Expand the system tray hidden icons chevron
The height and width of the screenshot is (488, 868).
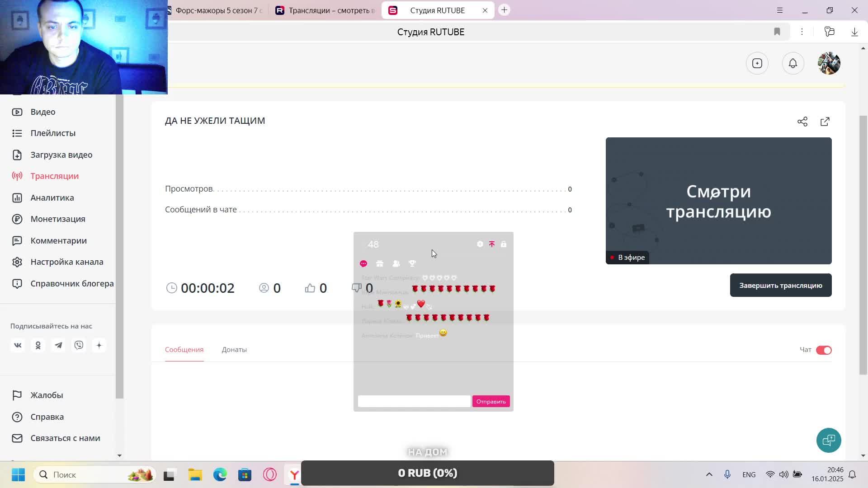tap(709, 474)
